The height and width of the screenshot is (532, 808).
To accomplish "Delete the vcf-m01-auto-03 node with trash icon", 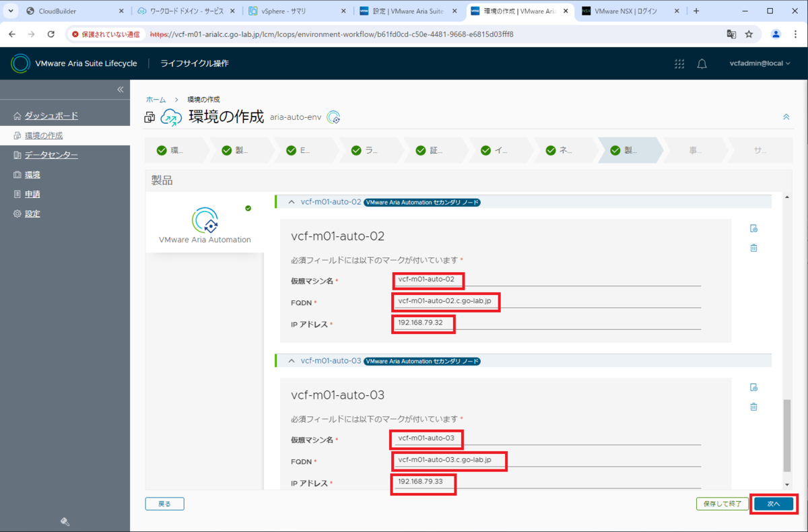I will [x=753, y=407].
